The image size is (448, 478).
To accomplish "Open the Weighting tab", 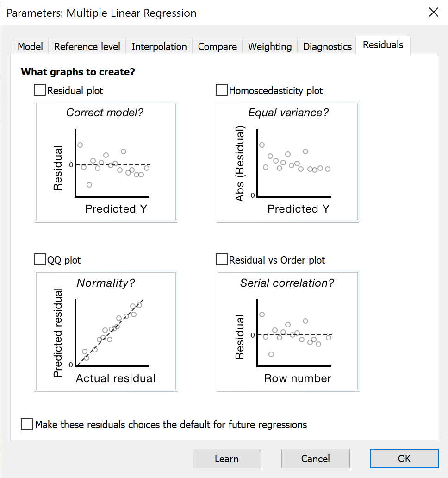I will click(x=270, y=47).
